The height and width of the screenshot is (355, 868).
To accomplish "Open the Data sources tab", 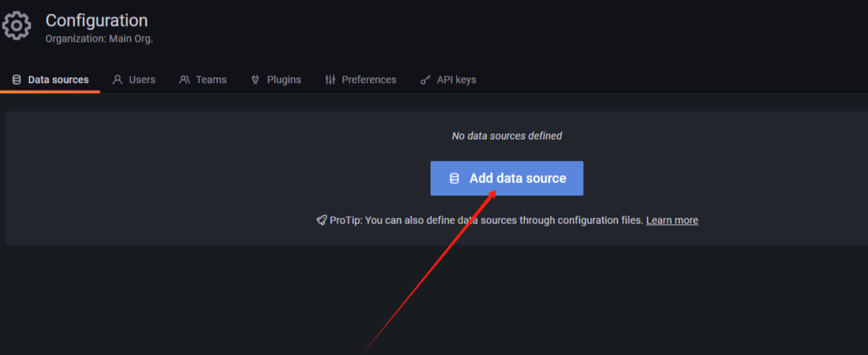I will tap(50, 80).
